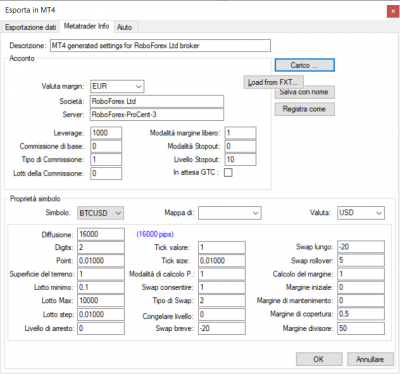Viewport: 400px width, 374px height.
Task: Open the Aiuto tab
Action: [x=125, y=27]
